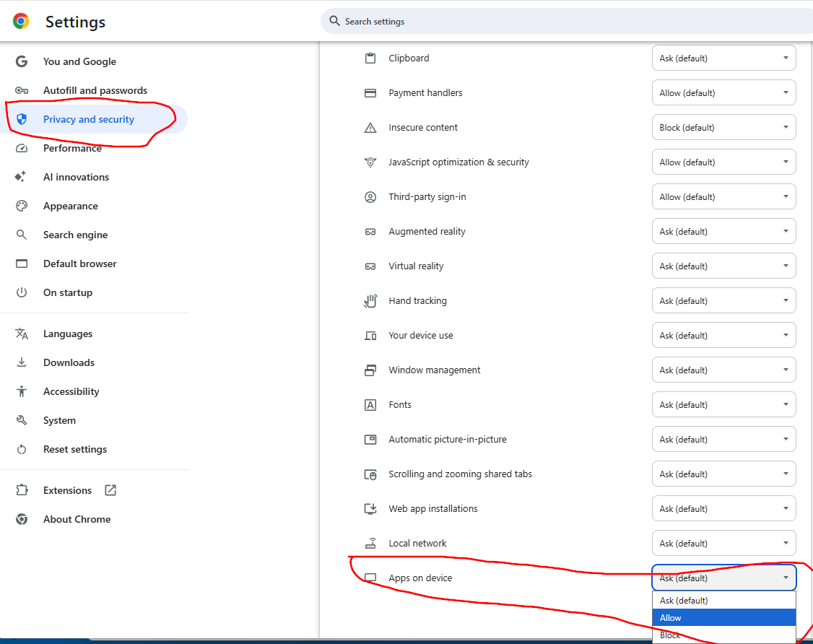Viewport: 813px width, 644px height.
Task: Click the JavaScript optimization icon
Action: click(x=370, y=162)
